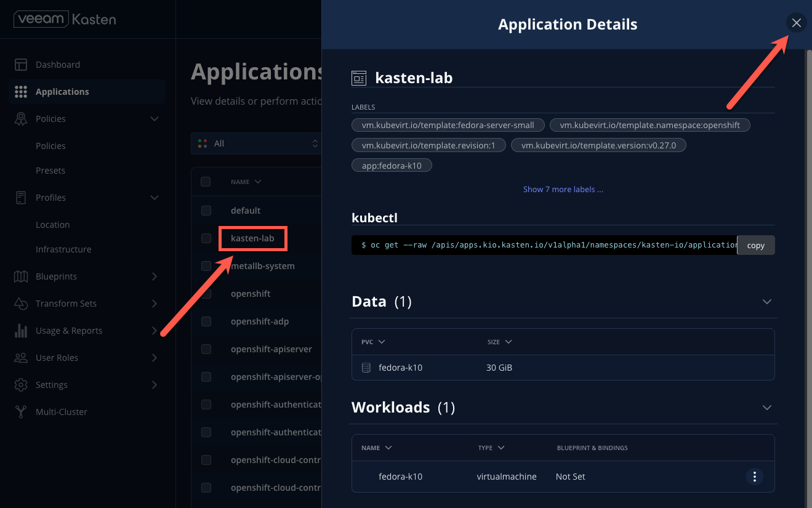
Task: Open Multi-Cluster in the sidebar
Action: pos(62,412)
